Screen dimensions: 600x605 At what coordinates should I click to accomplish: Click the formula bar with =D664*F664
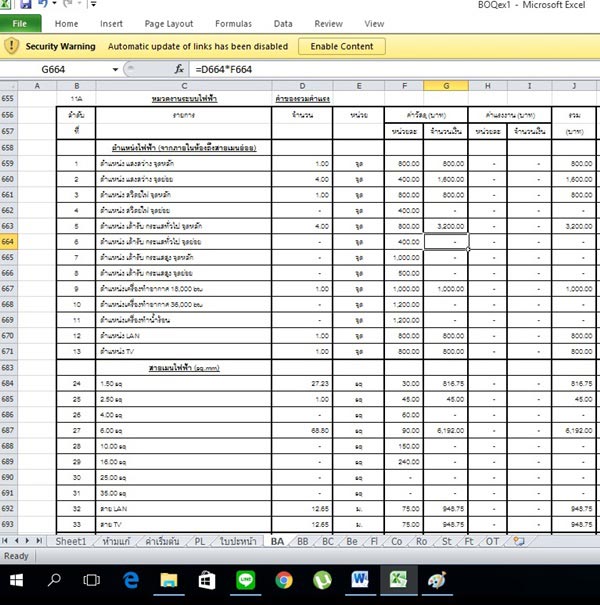(x=394, y=69)
